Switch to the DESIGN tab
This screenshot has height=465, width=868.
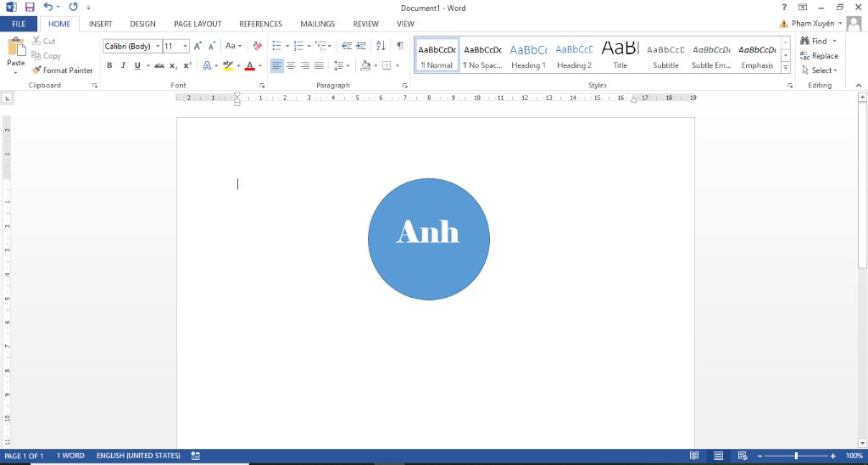coord(142,24)
